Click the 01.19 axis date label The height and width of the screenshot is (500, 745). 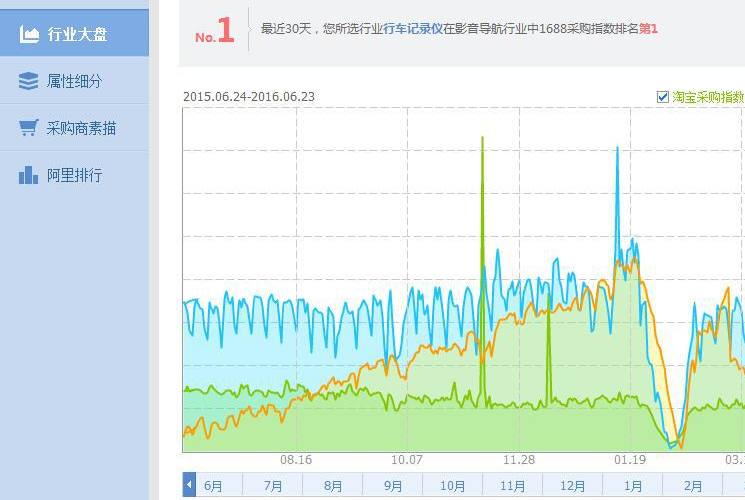pyautogui.click(x=630, y=460)
